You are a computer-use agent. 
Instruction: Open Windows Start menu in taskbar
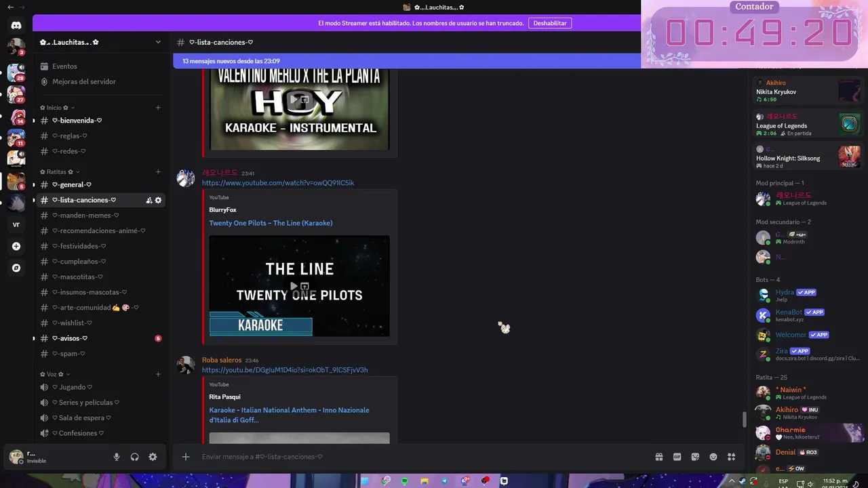(x=366, y=481)
